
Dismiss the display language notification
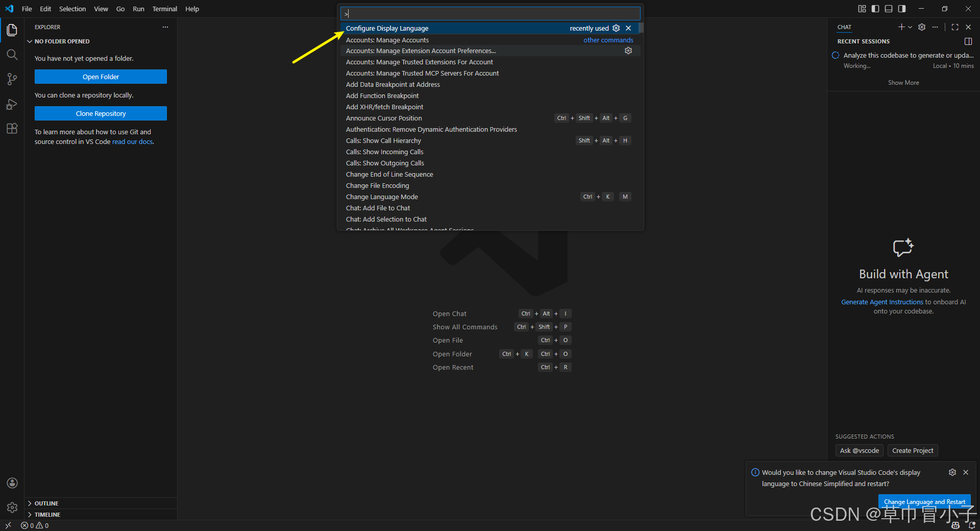coord(966,472)
